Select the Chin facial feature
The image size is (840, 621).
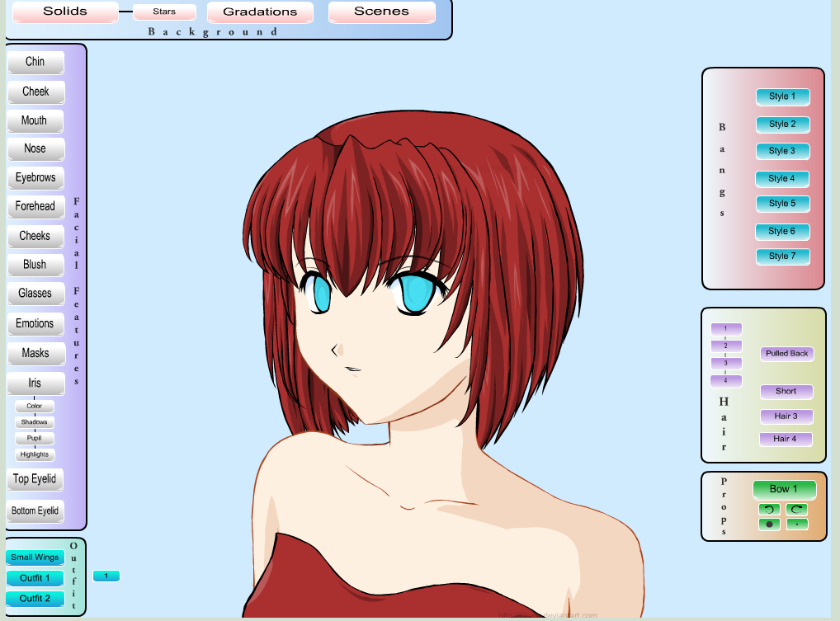(x=35, y=62)
